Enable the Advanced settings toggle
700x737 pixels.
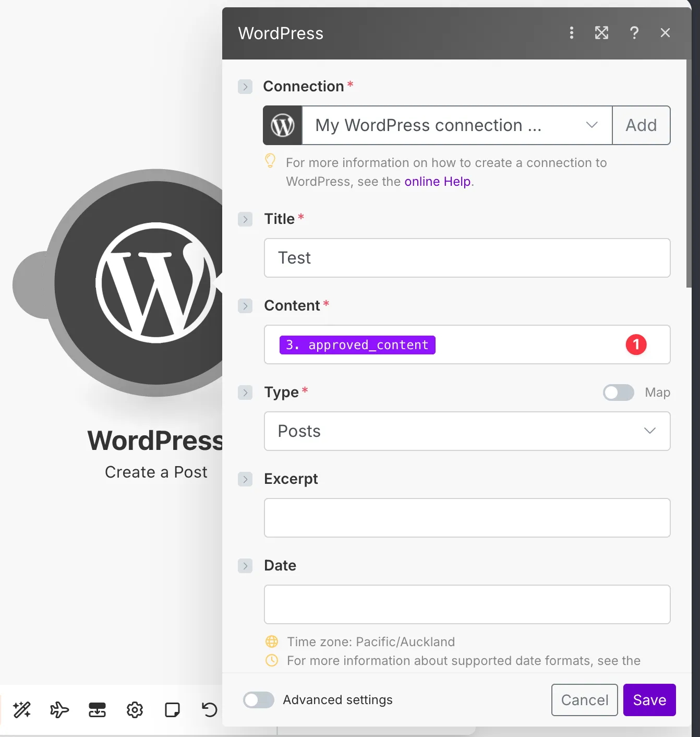click(259, 700)
